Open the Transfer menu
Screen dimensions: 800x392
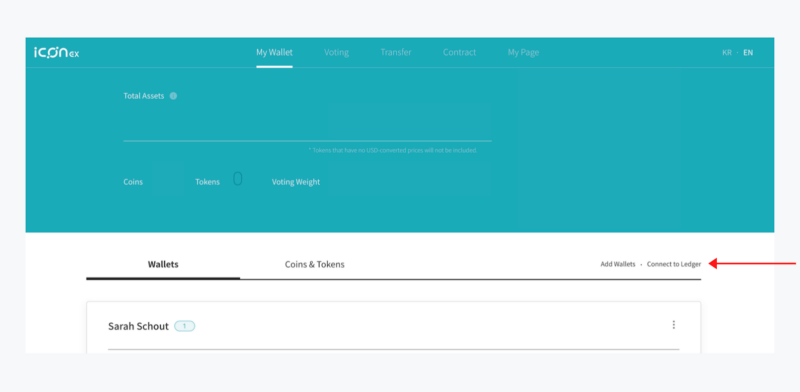tap(396, 53)
